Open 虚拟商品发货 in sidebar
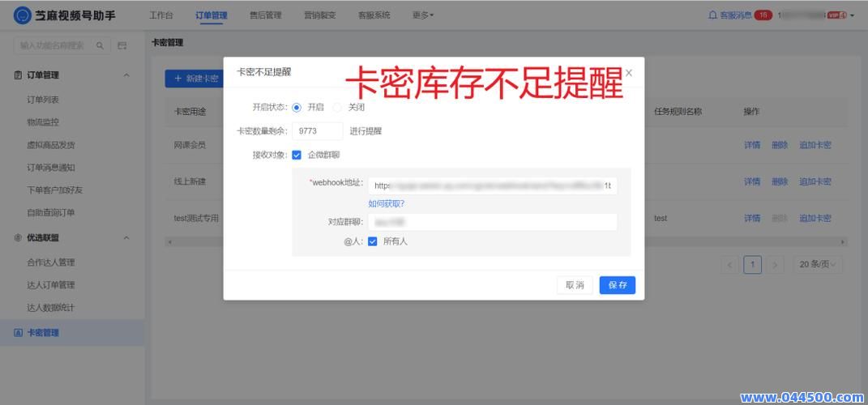 [51, 145]
